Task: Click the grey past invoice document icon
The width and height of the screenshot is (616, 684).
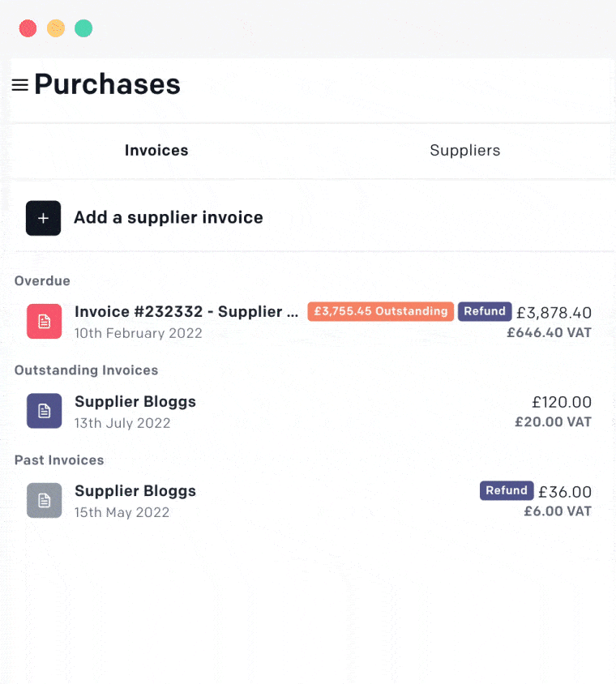Action: click(x=44, y=500)
